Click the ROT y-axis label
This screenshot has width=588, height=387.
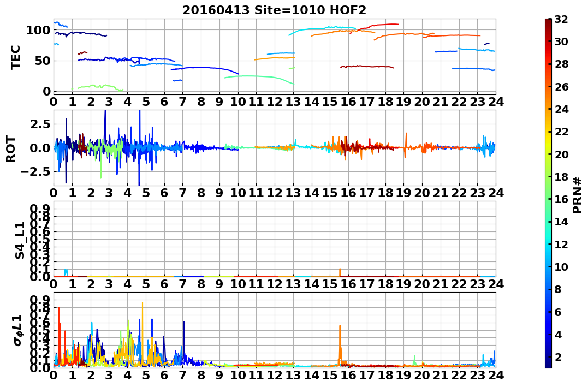click(11, 149)
